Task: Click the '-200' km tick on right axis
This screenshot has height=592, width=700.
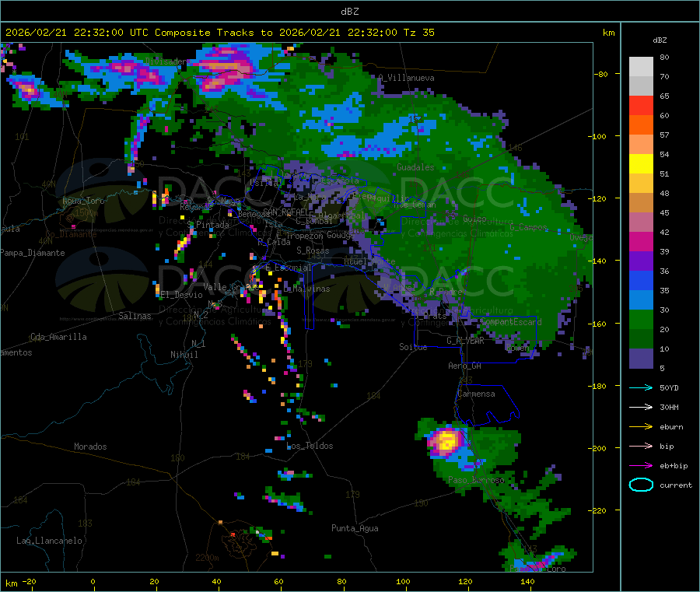Action: pyautogui.click(x=597, y=448)
